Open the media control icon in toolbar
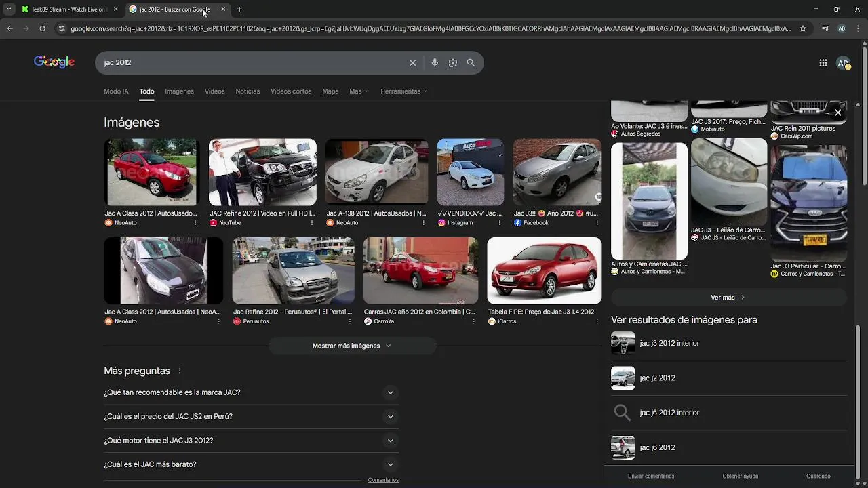Viewport: 868px width, 488px height. (825, 28)
